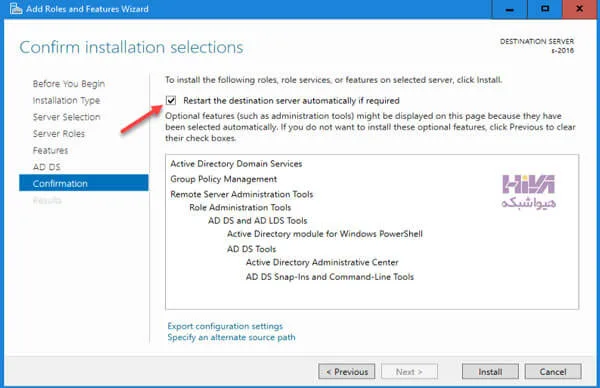This screenshot has width=600, height=388.
Task: Click Remote Server Administration Tools entry
Action: (241, 194)
